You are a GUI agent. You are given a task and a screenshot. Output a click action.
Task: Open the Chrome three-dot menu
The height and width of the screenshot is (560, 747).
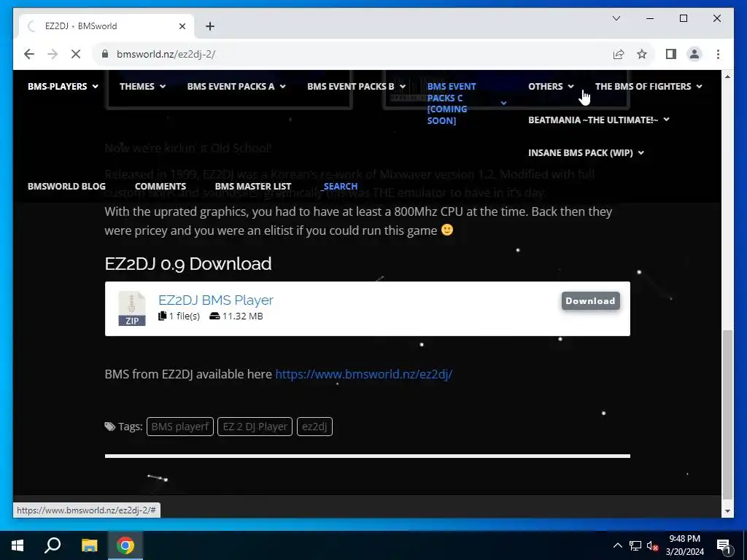pos(718,54)
